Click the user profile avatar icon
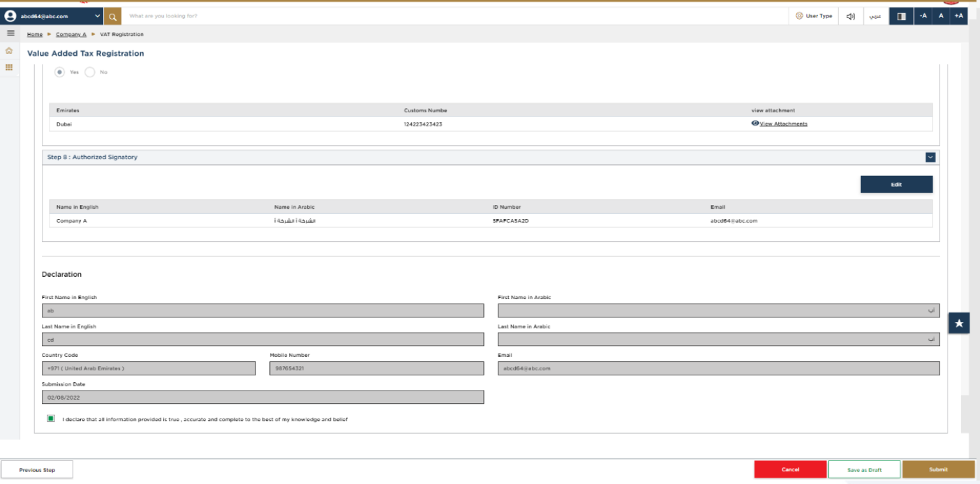 click(x=10, y=16)
